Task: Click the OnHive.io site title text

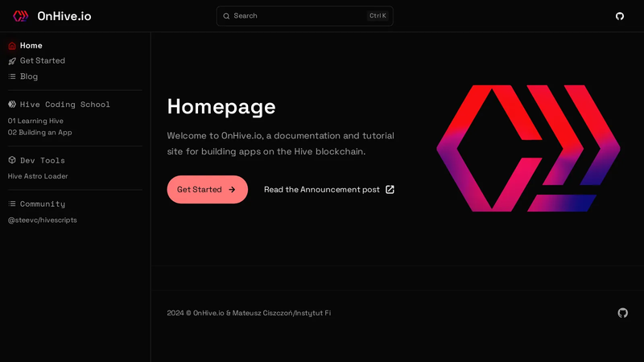Action: (64, 16)
